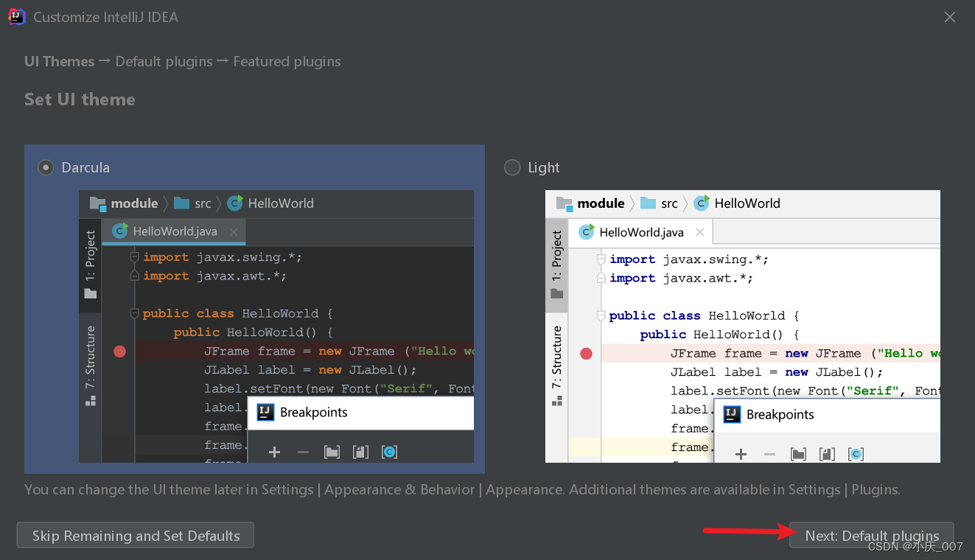975x560 pixels.
Task: Click the Skip Remaining and Set Defaults button
Action: (x=135, y=535)
